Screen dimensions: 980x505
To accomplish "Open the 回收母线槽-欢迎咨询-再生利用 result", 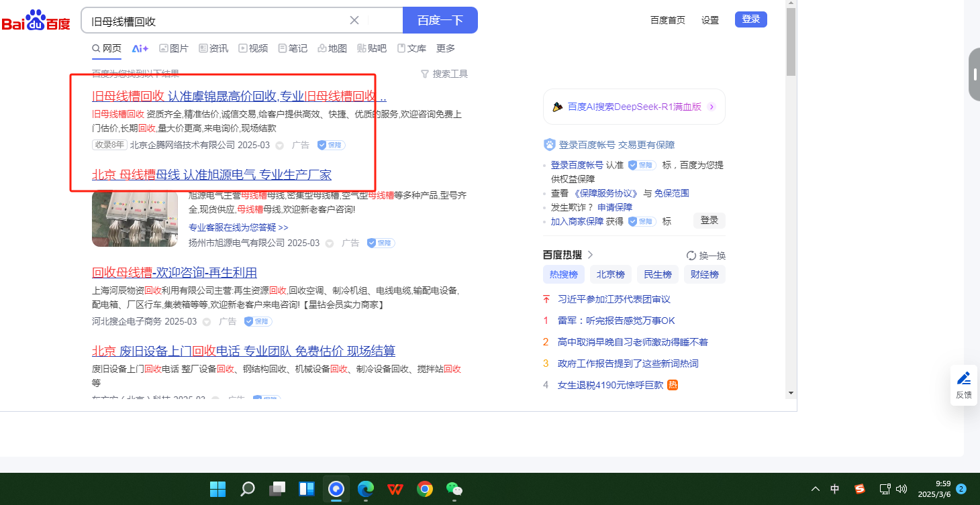I will tap(174, 272).
